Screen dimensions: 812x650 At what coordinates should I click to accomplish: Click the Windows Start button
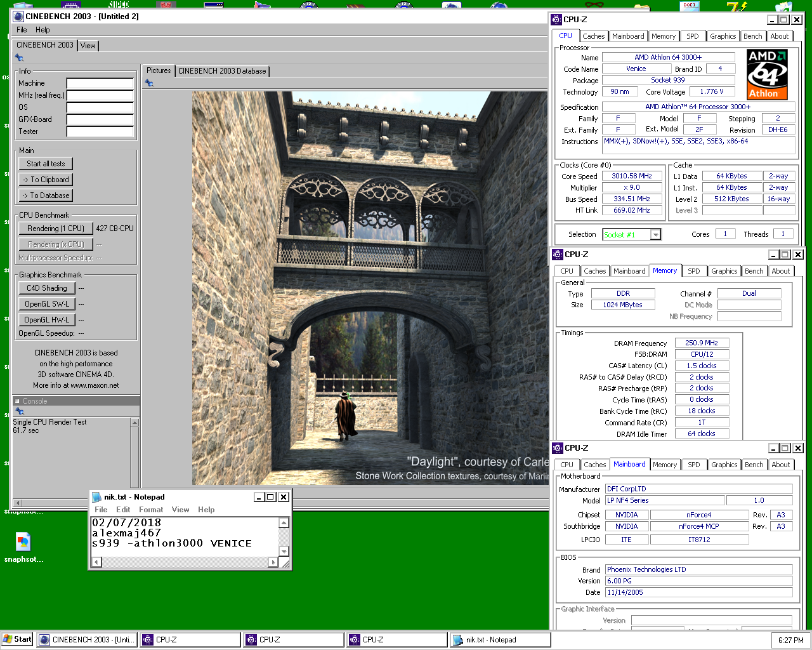[17, 640]
